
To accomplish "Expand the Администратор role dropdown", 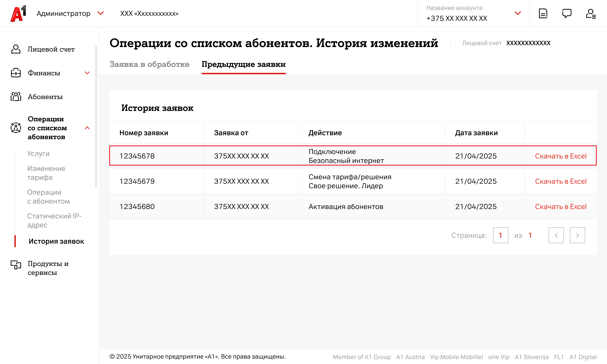I will 101,13.
